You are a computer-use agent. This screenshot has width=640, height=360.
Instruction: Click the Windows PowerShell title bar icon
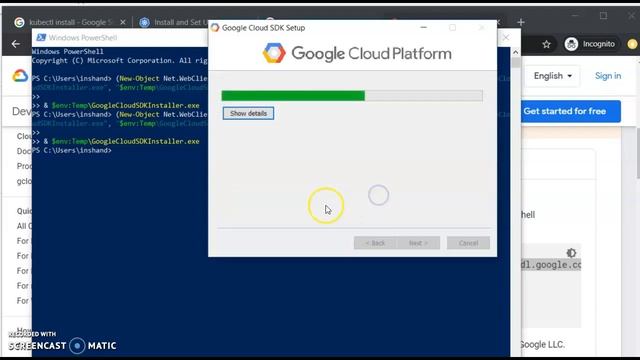pyautogui.click(x=41, y=38)
